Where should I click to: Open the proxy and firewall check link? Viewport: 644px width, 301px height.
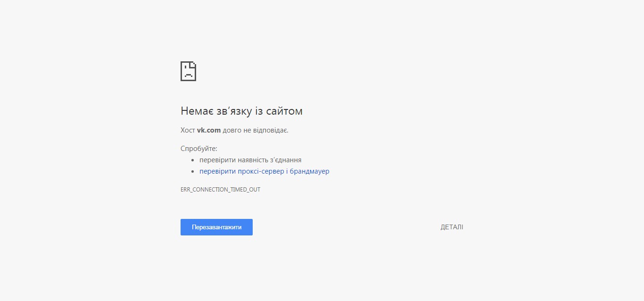pos(264,171)
